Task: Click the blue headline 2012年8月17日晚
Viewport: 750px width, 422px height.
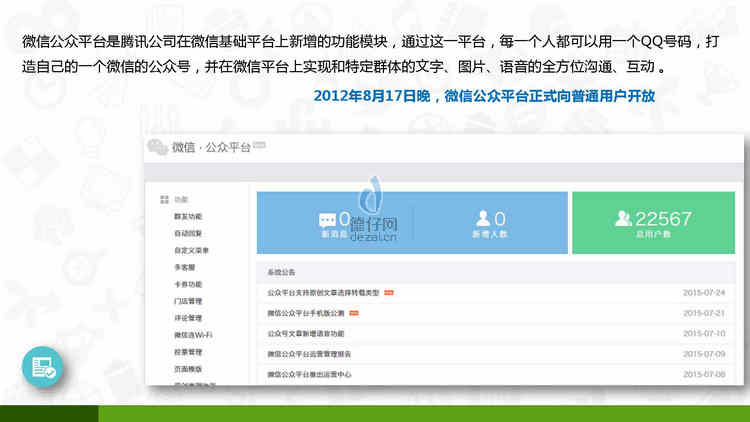Action: pyautogui.click(x=372, y=96)
